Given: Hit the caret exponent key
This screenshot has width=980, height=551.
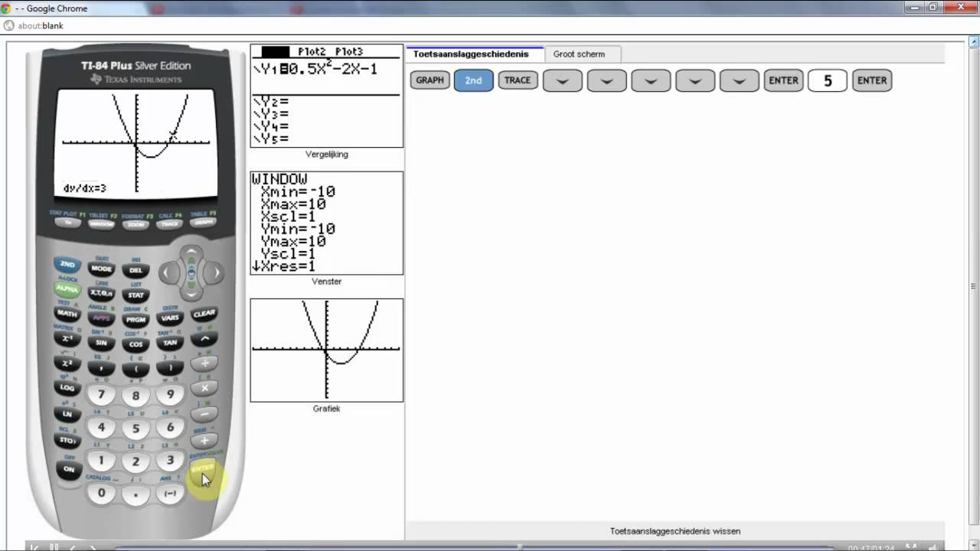Looking at the screenshot, I should click(204, 339).
